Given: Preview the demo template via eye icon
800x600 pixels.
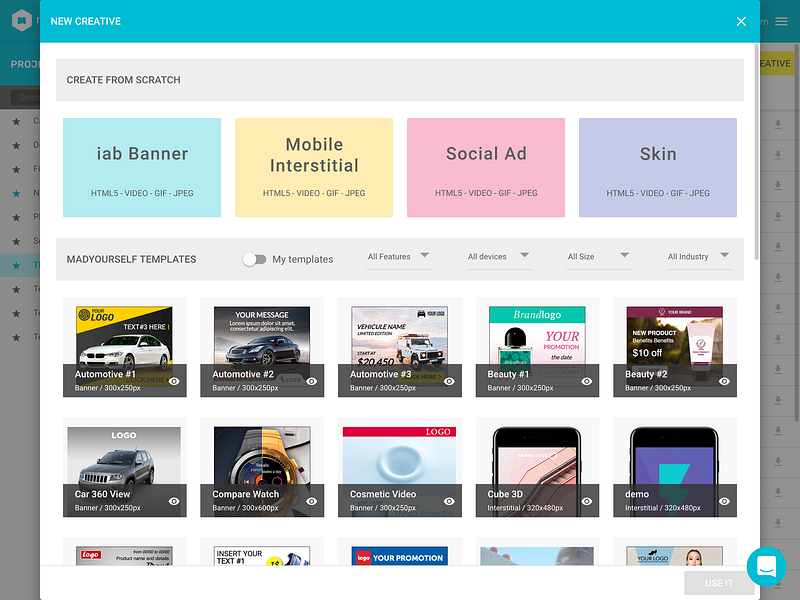Looking at the screenshot, I should pyautogui.click(x=724, y=501).
